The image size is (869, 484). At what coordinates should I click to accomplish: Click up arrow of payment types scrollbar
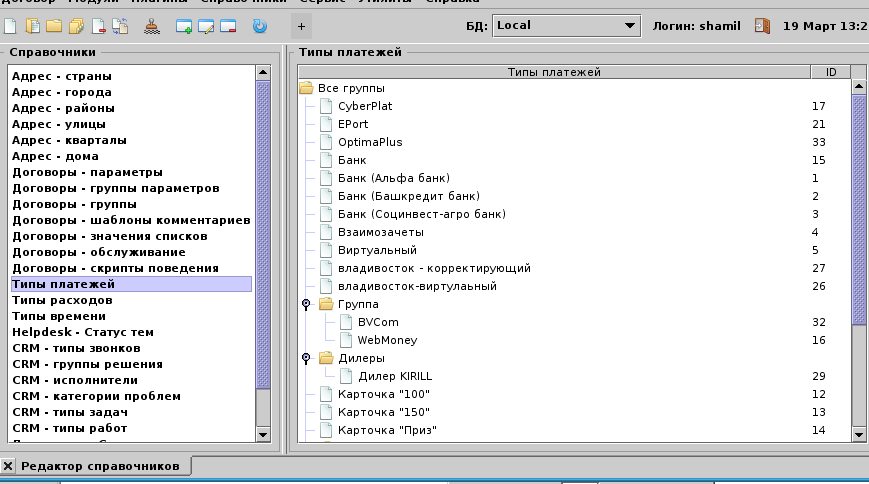[x=857, y=88]
